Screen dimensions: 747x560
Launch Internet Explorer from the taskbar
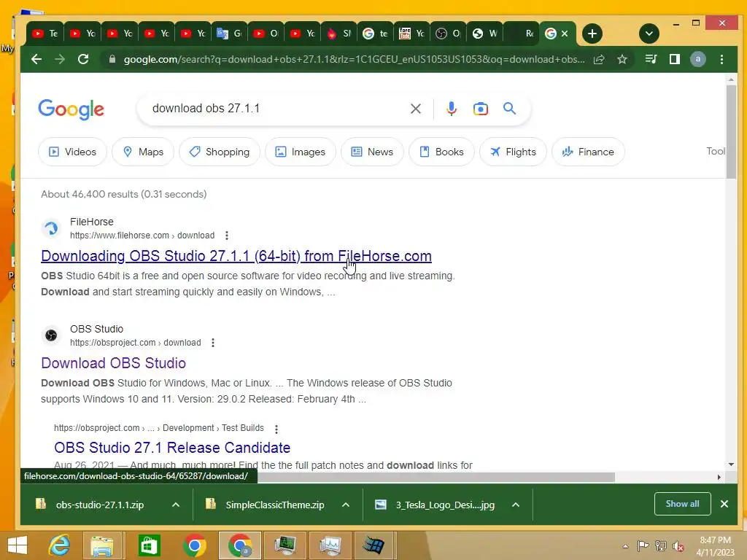[x=59, y=545]
